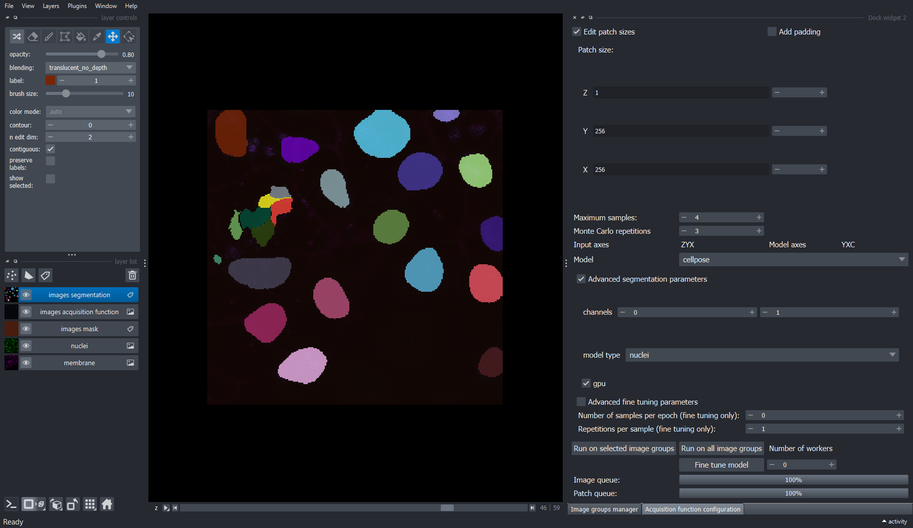Viewport: 913px width, 528px height.
Task: Delete the selected layer with trash icon
Action: click(132, 275)
